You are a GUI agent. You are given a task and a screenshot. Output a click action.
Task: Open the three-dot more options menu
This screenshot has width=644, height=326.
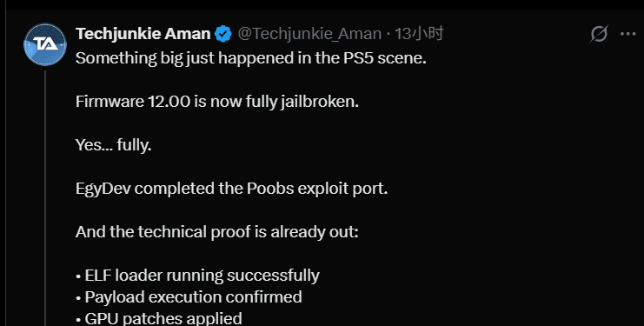(x=628, y=34)
